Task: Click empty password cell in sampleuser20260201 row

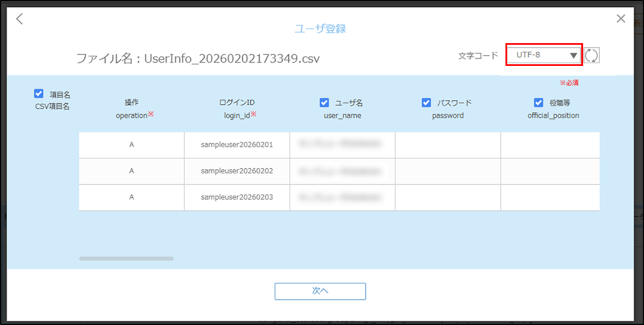Action: (448, 145)
